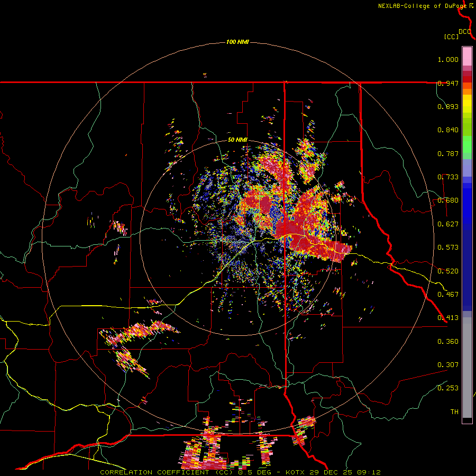Viewport: 476px width, 476px height.
Task: Click the 0.5 DEG elevation text
Action: tap(254, 472)
